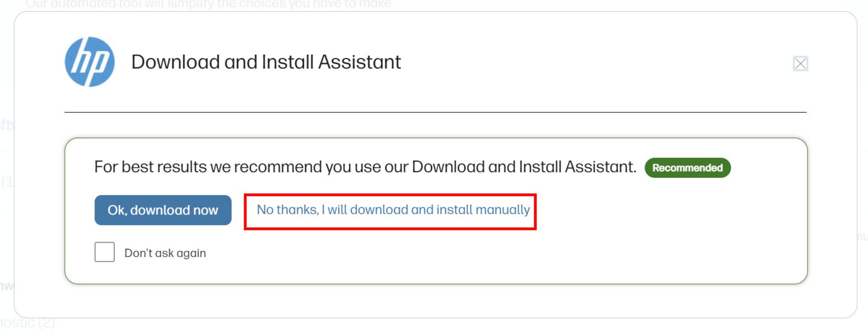Close the Download and Install Assistant dialog
Viewport: 868px width, 330px height.
pyautogui.click(x=800, y=64)
